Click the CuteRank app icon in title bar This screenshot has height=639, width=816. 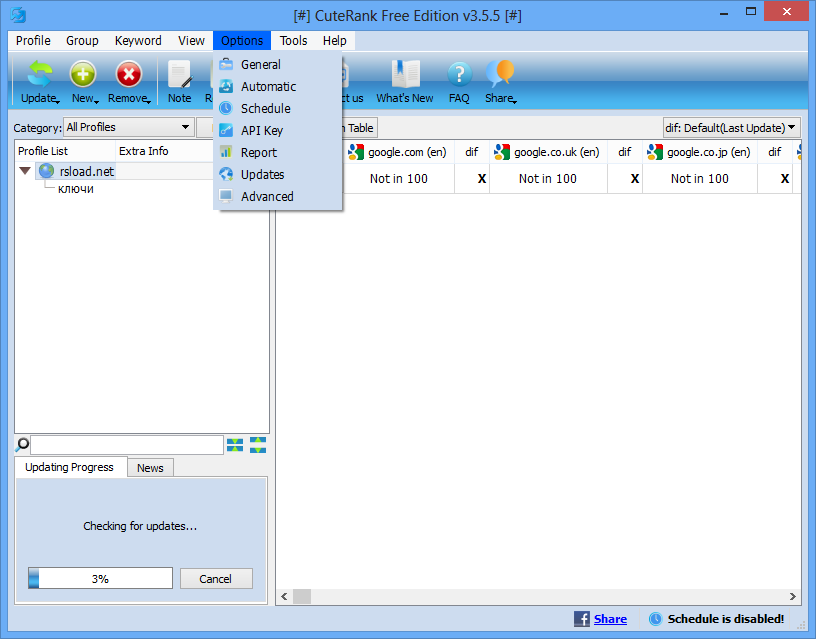click(x=18, y=15)
